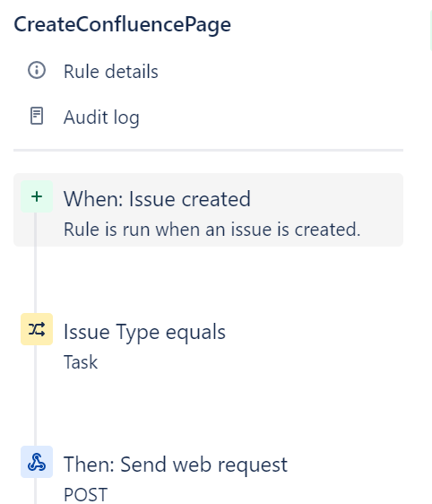Click the Task value under Issue Type equals
Viewport: 432px width, 504px height.
[81, 362]
